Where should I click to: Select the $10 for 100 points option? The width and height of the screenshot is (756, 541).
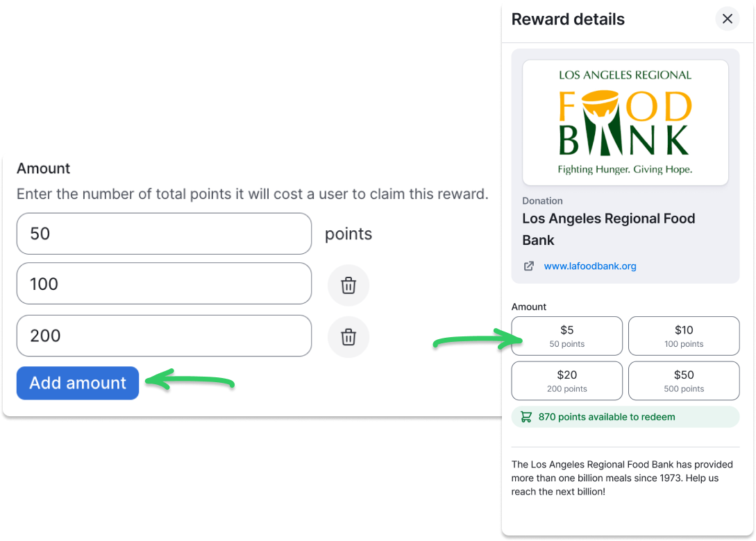tap(684, 336)
